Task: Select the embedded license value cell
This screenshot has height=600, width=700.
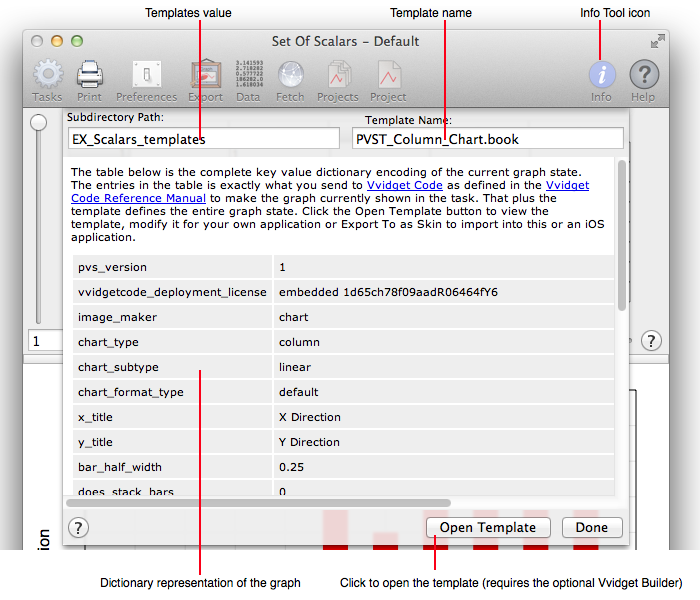Action: 444,292
